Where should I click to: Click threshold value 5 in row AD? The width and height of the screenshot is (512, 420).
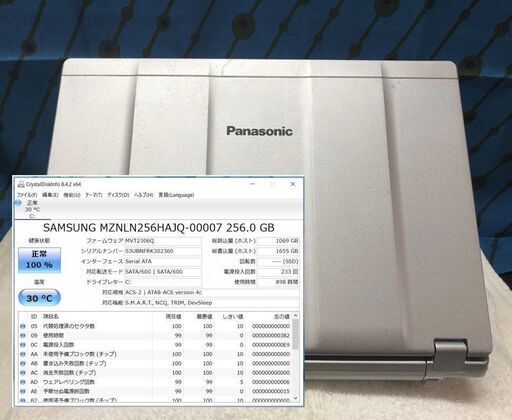241,382
